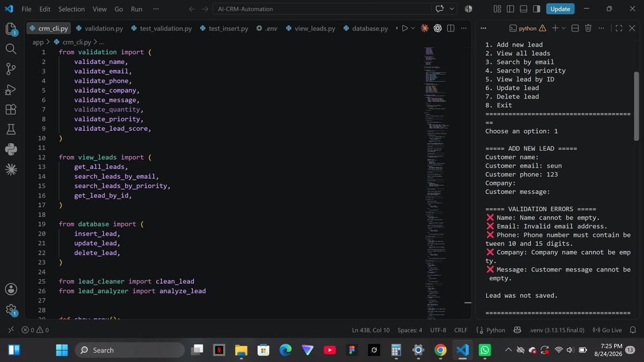Click the CRLF line ending indicator
The width and height of the screenshot is (644, 362).
click(x=461, y=330)
